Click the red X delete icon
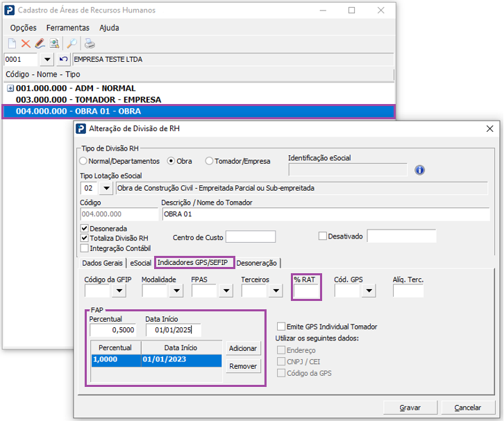The image size is (504, 423). tap(26, 44)
